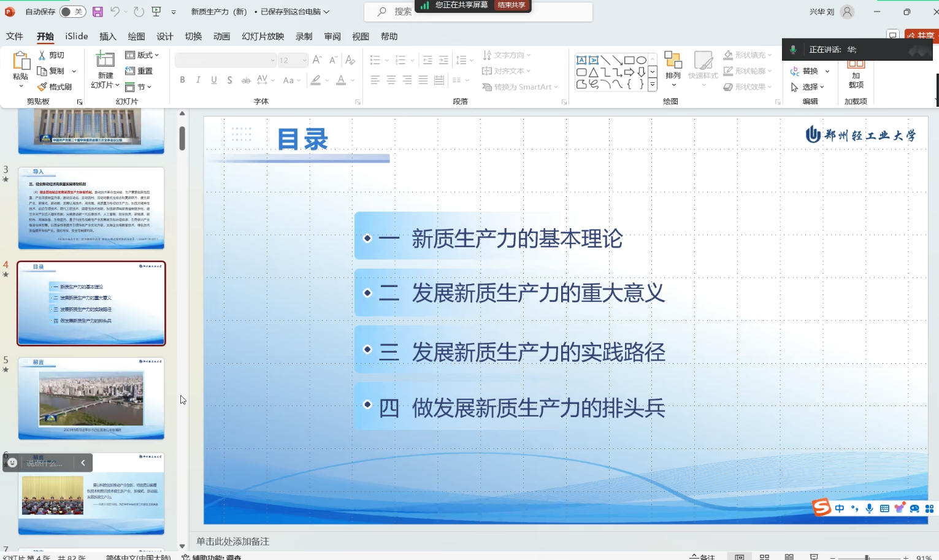
Task: Click the Arrange shapes icon
Action: 673,60
